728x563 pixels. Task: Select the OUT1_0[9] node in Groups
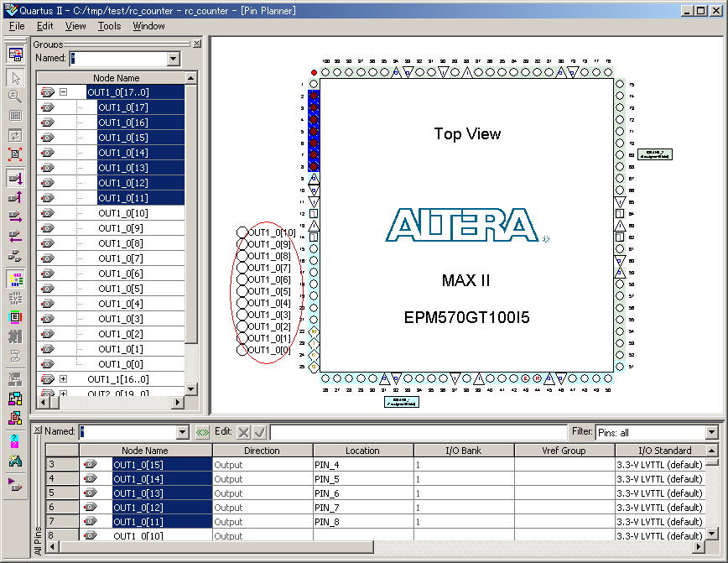click(x=121, y=228)
